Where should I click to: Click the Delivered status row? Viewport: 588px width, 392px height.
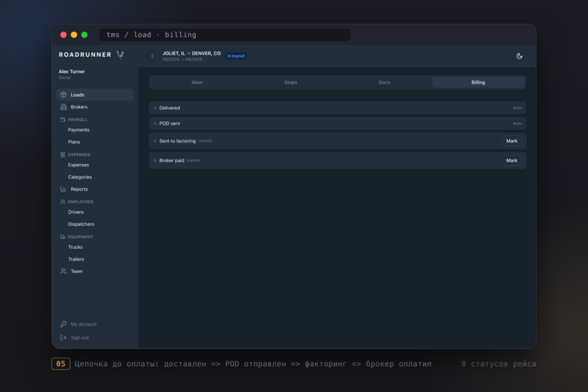(338, 108)
